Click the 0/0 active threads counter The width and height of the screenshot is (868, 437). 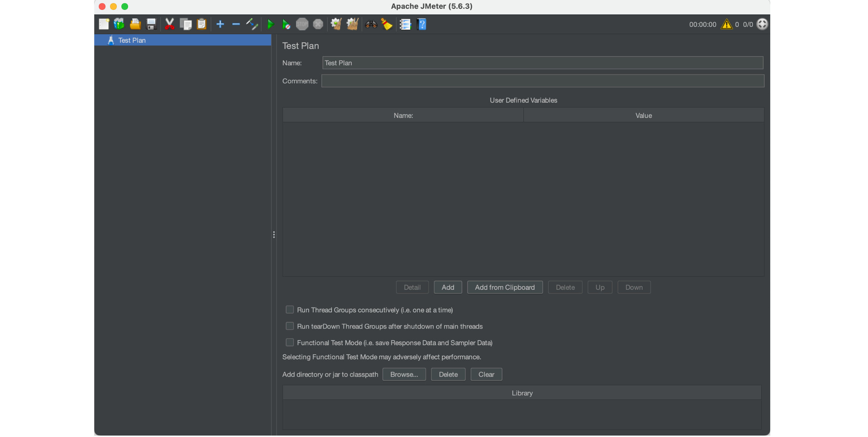coord(748,24)
